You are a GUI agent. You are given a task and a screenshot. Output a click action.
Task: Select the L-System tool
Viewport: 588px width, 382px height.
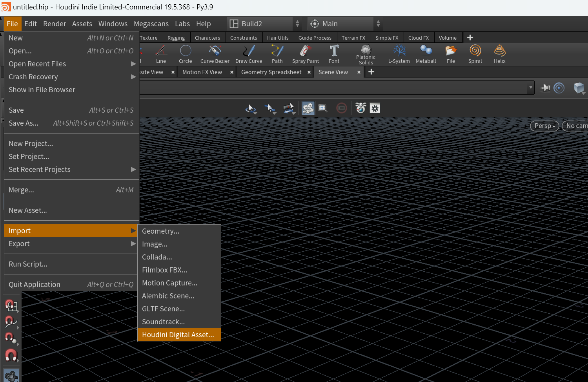point(399,54)
